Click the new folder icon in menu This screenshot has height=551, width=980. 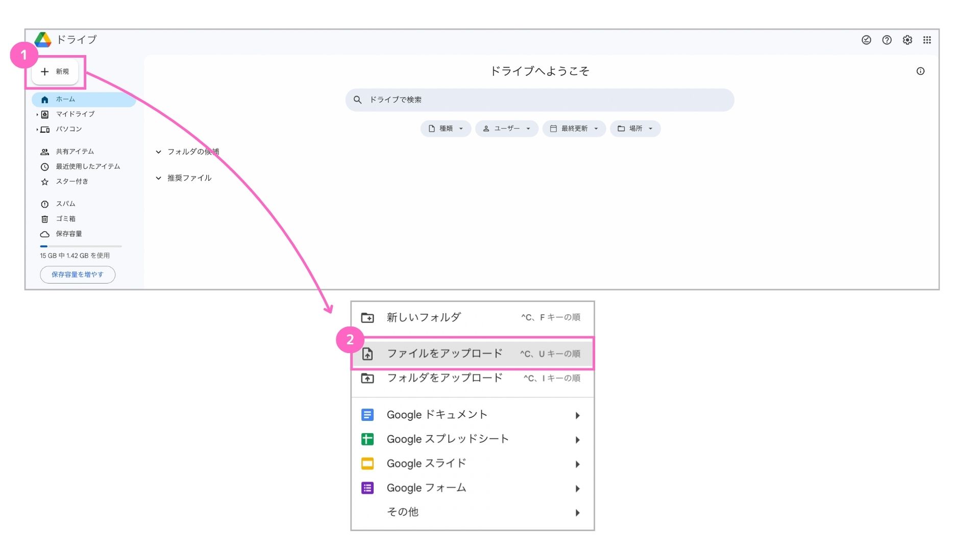point(367,318)
